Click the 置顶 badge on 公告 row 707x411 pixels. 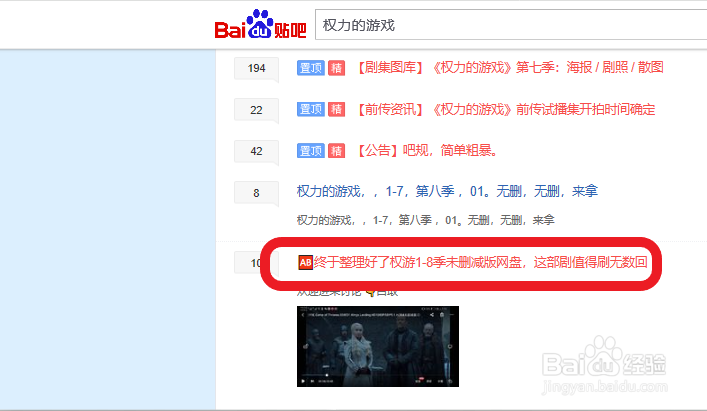tap(311, 151)
